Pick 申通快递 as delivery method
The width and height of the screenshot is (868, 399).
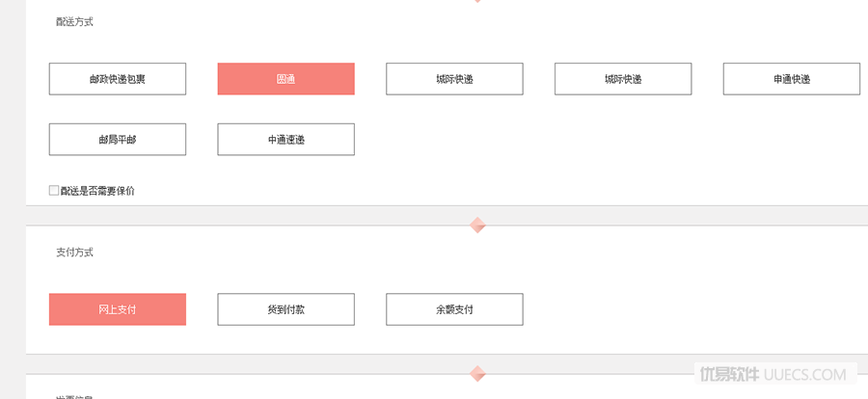792,79
